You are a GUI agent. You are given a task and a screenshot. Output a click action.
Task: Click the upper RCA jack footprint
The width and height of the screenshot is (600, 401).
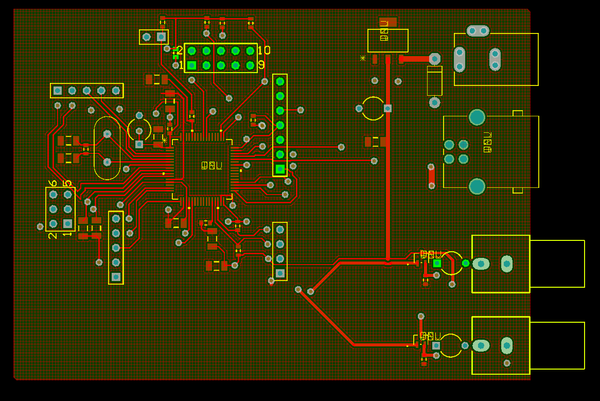528,264
